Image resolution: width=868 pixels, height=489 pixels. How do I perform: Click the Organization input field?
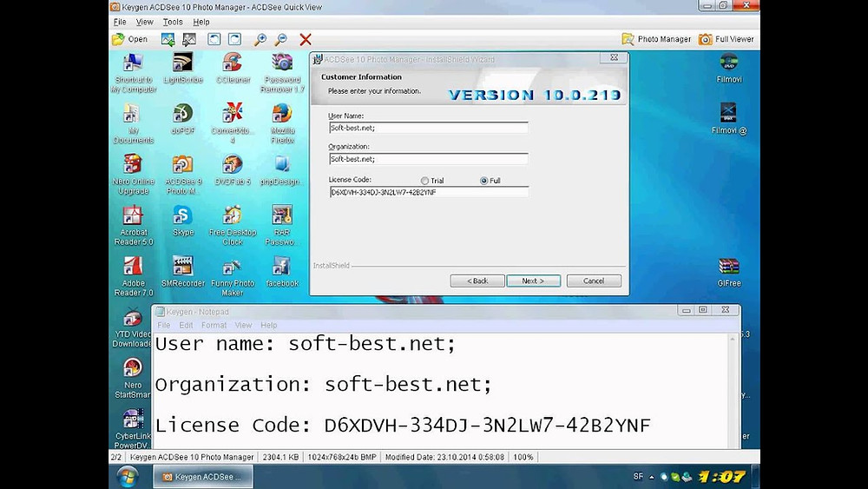coord(428,159)
